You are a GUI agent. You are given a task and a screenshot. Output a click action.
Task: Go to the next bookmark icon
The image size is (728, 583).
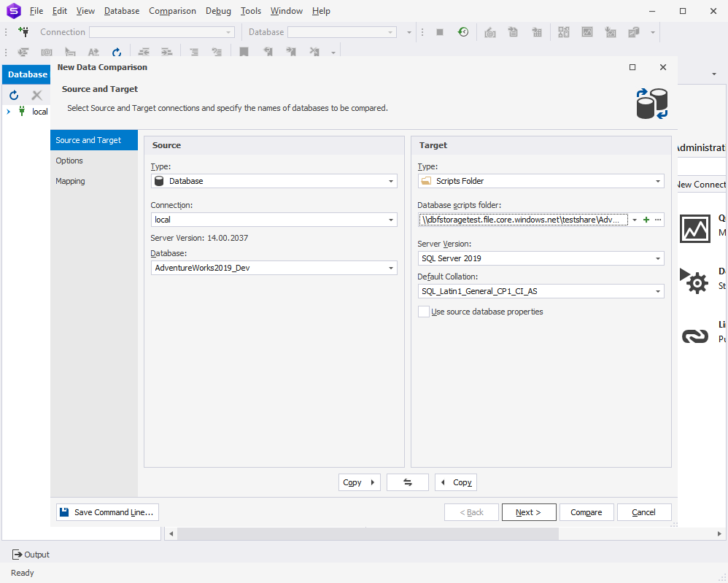291,52
